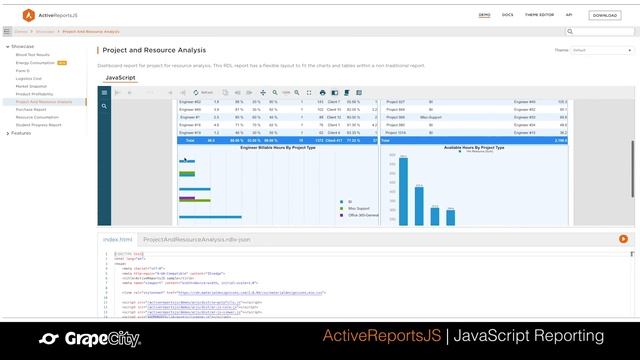
Task: Open the THEME EDITOR navigation link
Action: click(x=539, y=15)
